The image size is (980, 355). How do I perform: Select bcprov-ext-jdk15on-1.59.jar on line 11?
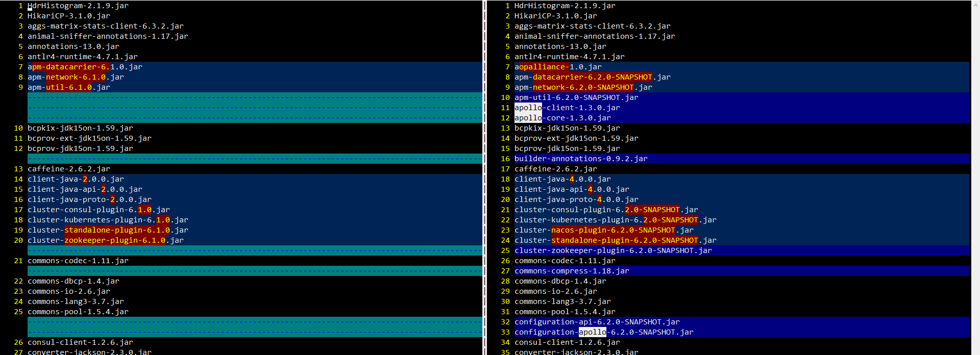pyautogui.click(x=89, y=138)
